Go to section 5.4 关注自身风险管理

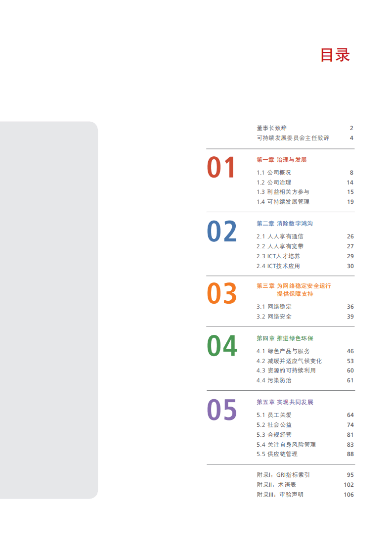286,445
